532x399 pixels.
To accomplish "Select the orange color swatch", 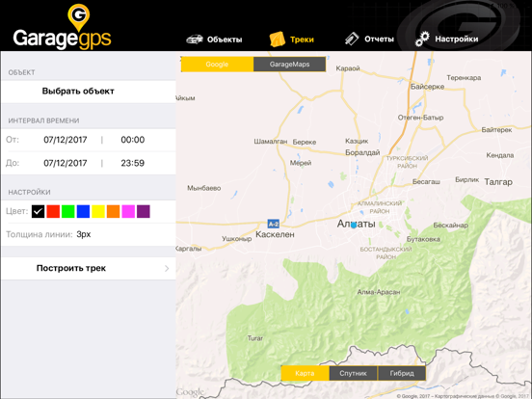I will [x=114, y=211].
